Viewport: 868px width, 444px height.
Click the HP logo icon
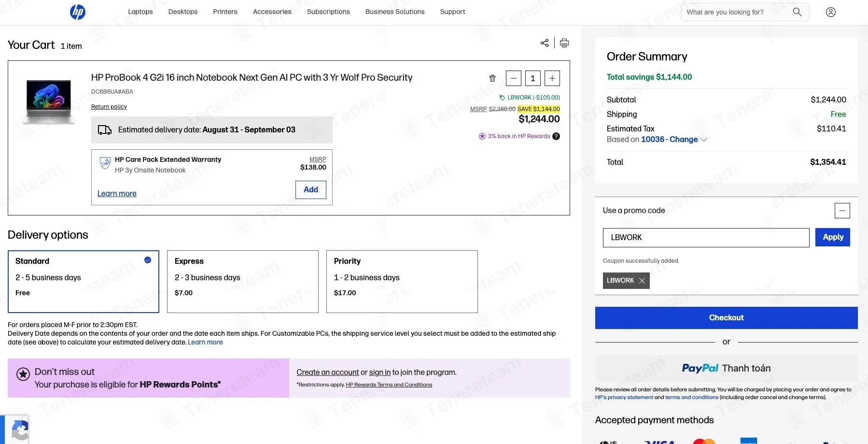pos(78,12)
